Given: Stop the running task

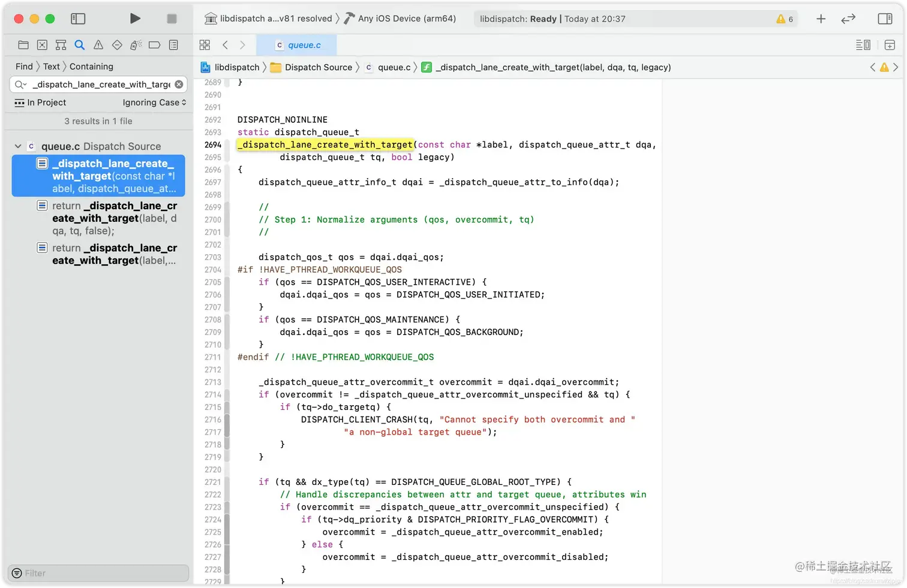Looking at the screenshot, I should [x=172, y=19].
